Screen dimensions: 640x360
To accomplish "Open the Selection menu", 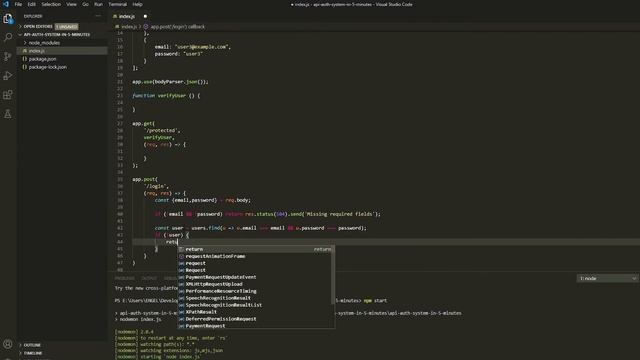I will click(x=51, y=4).
